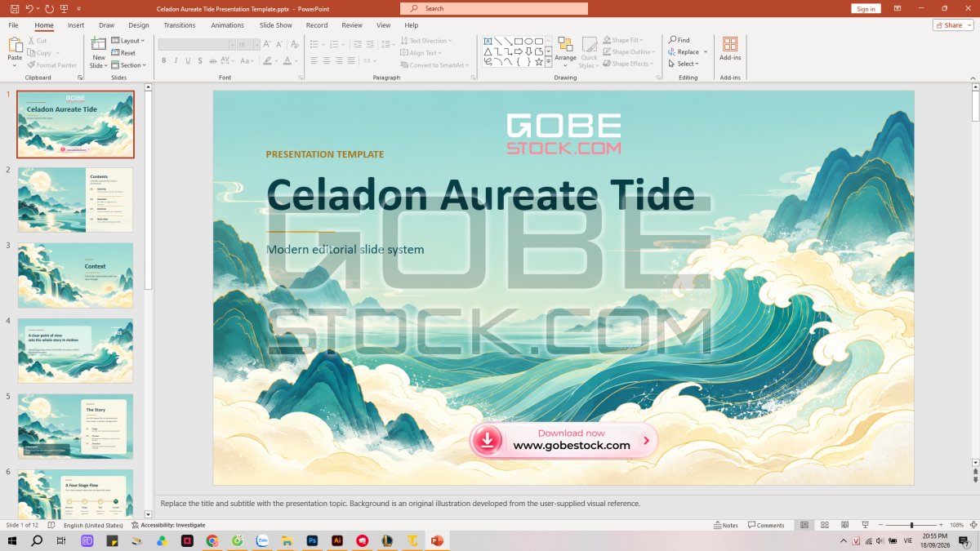
Task: Switch to the Design tab
Action: 139,25
